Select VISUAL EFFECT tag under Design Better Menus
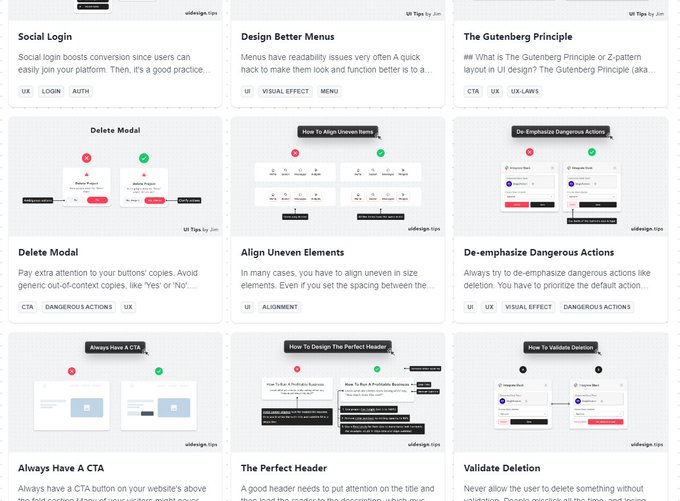 (x=285, y=91)
